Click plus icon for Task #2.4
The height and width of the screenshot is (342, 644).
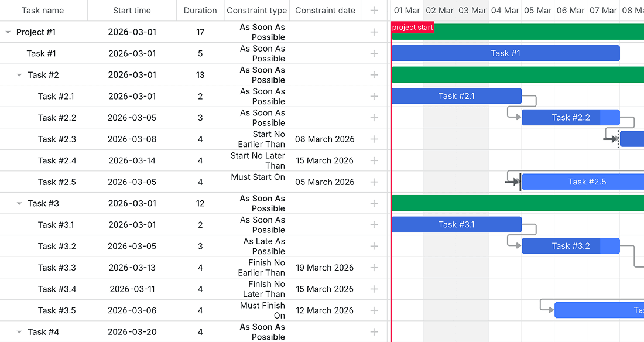(x=374, y=160)
